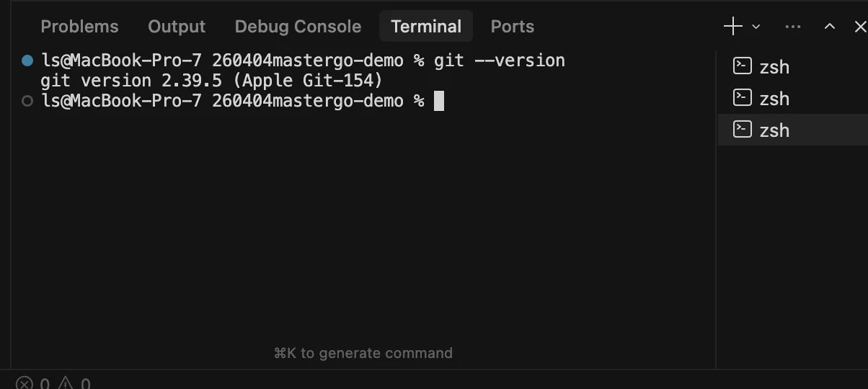Click the git version 2.39.5 output line
868x389 pixels.
coord(211,81)
